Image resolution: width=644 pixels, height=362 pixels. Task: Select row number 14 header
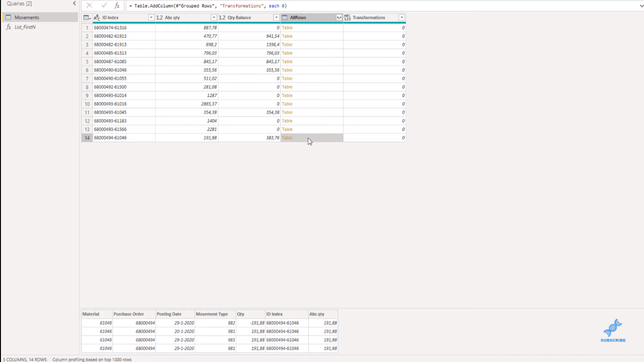point(87,138)
